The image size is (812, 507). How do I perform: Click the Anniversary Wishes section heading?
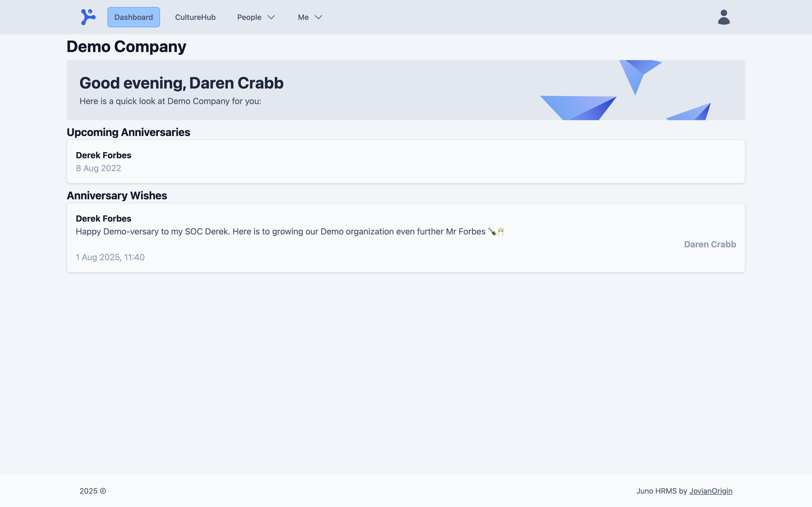pyautogui.click(x=117, y=196)
